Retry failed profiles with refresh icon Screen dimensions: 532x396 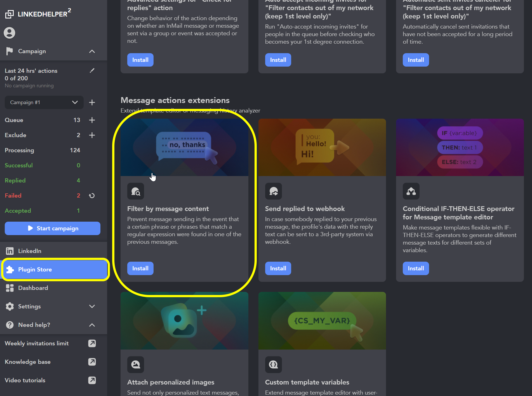point(92,196)
